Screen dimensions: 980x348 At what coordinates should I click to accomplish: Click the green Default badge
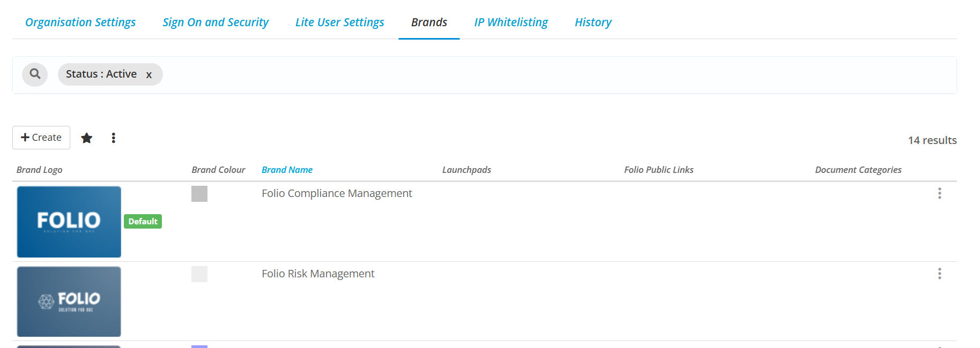pos(143,222)
